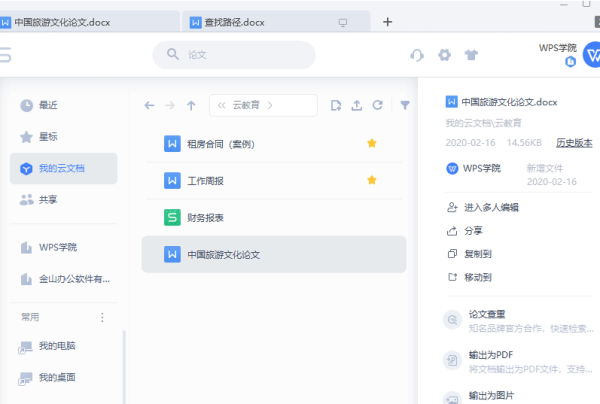The image size is (600, 404).
Task: Open 论文查重 service
Action: pos(487,314)
